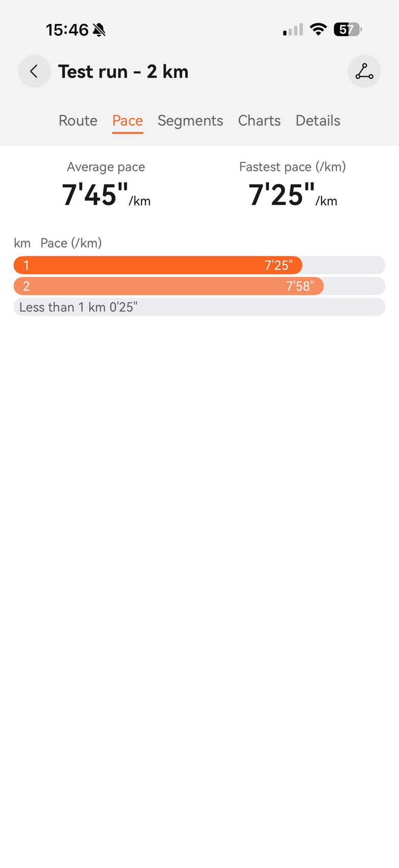Tap the back arrow button
Screen dimensions: 399x868
(x=34, y=71)
